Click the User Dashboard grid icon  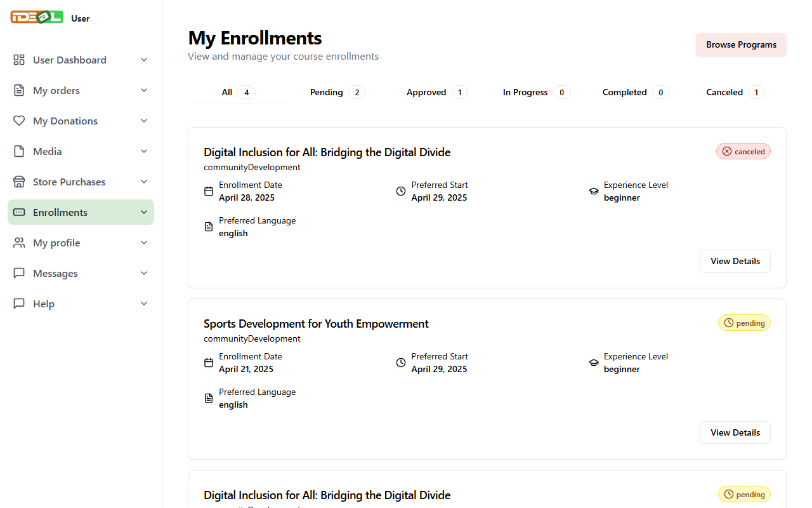(x=19, y=60)
